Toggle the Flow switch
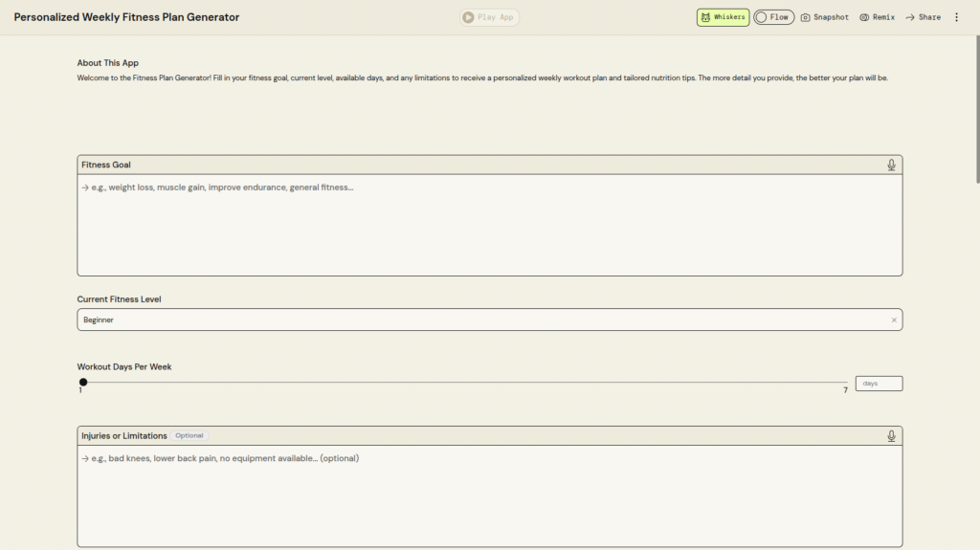Image resolution: width=980 pixels, height=551 pixels. pyautogui.click(x=762, y=17)
